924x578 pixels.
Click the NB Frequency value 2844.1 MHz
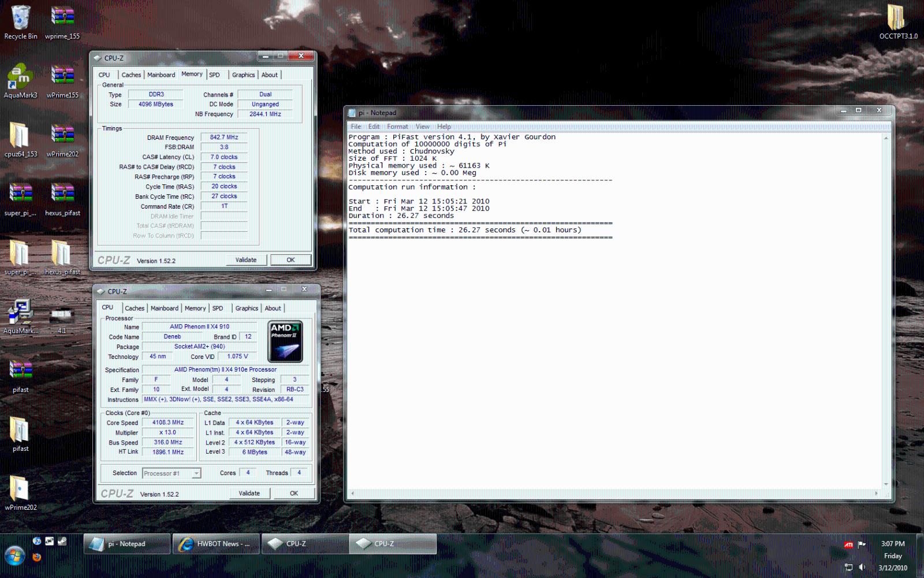[265, 114]
